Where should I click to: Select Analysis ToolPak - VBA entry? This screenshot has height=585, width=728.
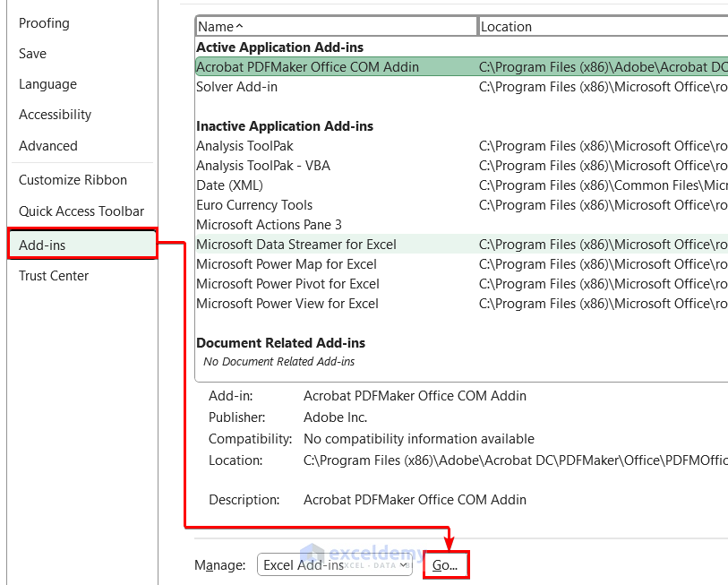coord(263,166)
